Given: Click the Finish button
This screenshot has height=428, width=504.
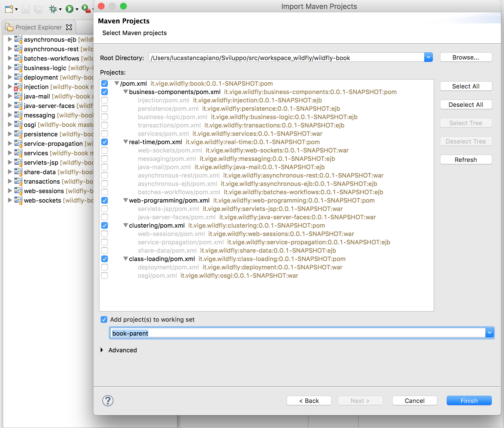Looking at the screenshot, I should 469,401.
